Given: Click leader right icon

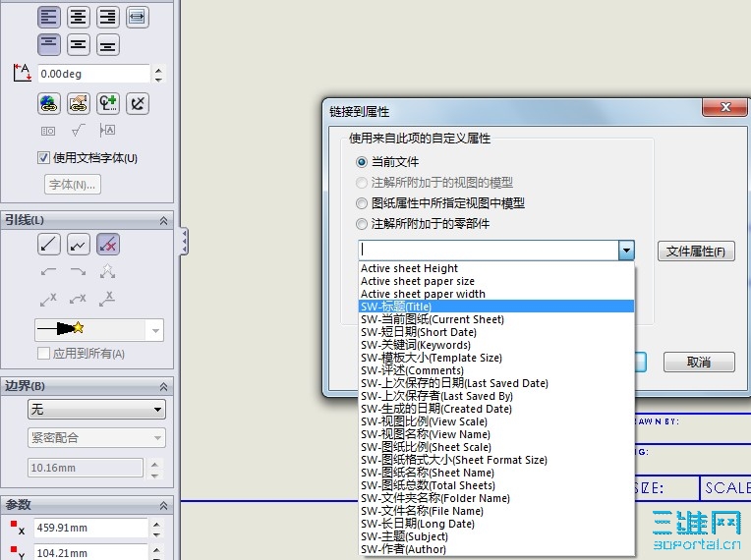Looking at the screenshot, I should 78,272.
